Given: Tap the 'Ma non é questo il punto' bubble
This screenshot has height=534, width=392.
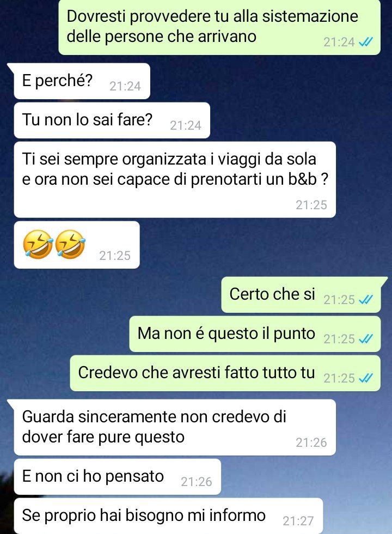Looking at the screenshot, I should [x=255, y=333].
